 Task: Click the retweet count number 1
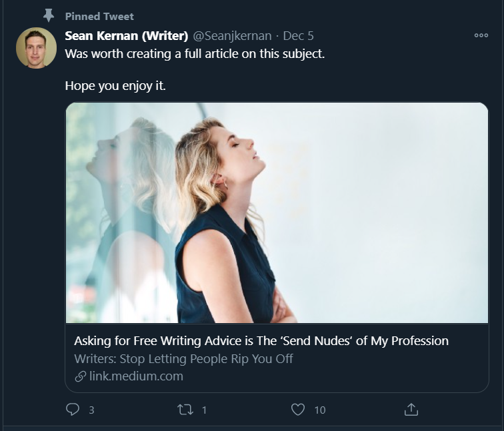pyautogui.click(x=204, y=410)
